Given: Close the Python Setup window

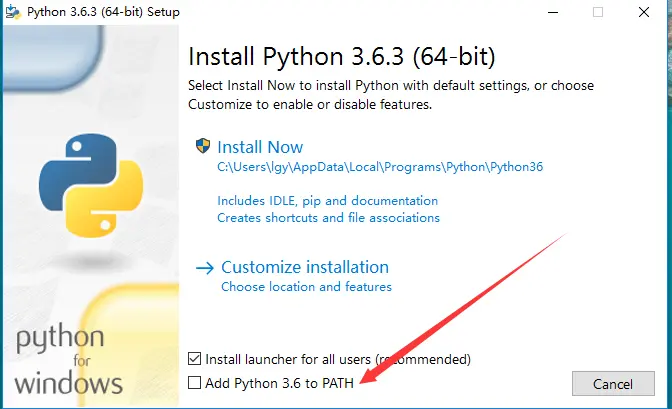Looking at the screenshot, I should 644,12.
